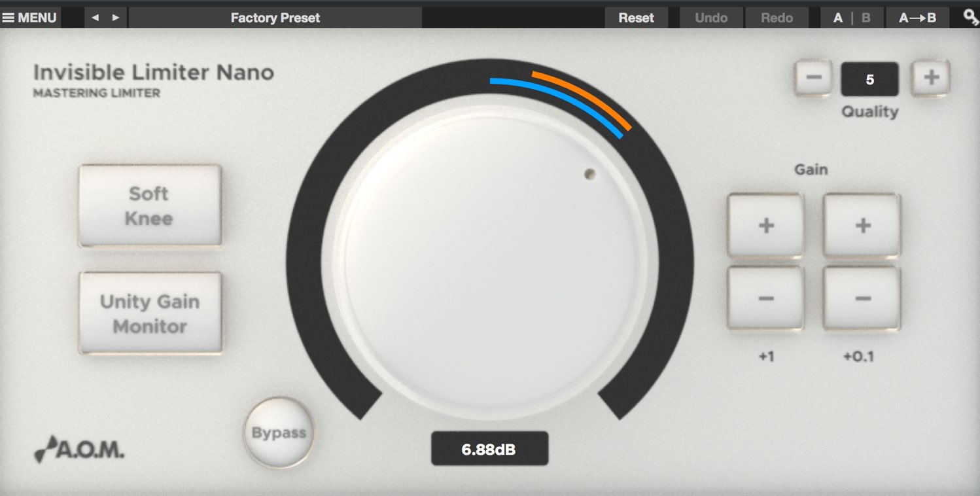Open the MENU hamburger button
The image size is (980, 496).
tap(30, 18)
